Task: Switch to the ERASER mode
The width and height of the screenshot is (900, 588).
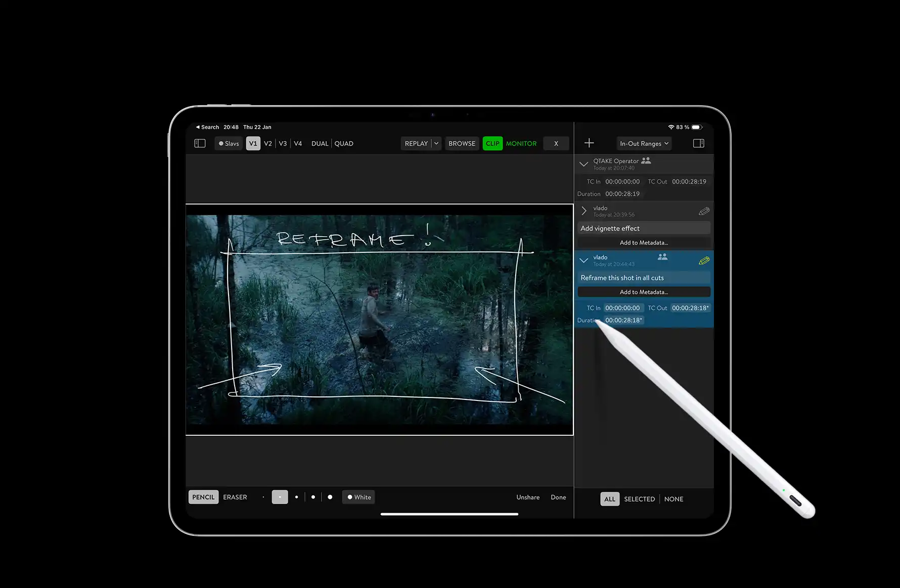Action: pyautogui.click(x=235, y=497)
